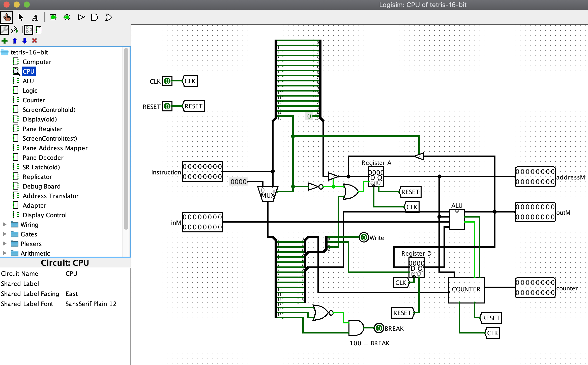
Task: Add an input pin component
Action: pos(53,17)
